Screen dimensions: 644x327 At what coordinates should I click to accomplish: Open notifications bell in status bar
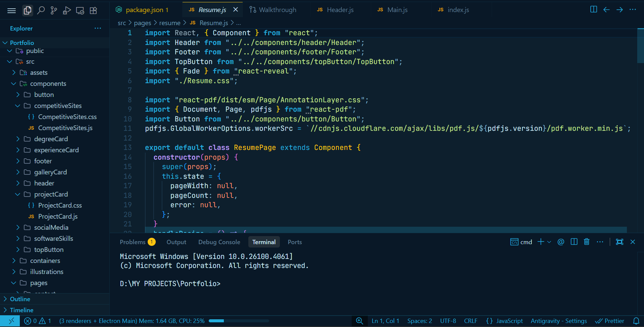click(x=636, y=321)
